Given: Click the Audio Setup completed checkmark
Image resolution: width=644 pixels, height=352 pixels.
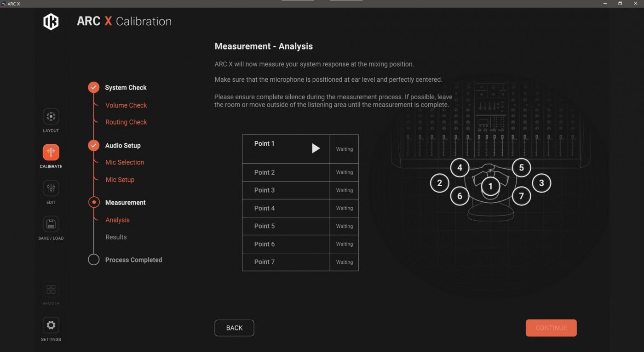Looking at the screenshot, I should 94,145.
